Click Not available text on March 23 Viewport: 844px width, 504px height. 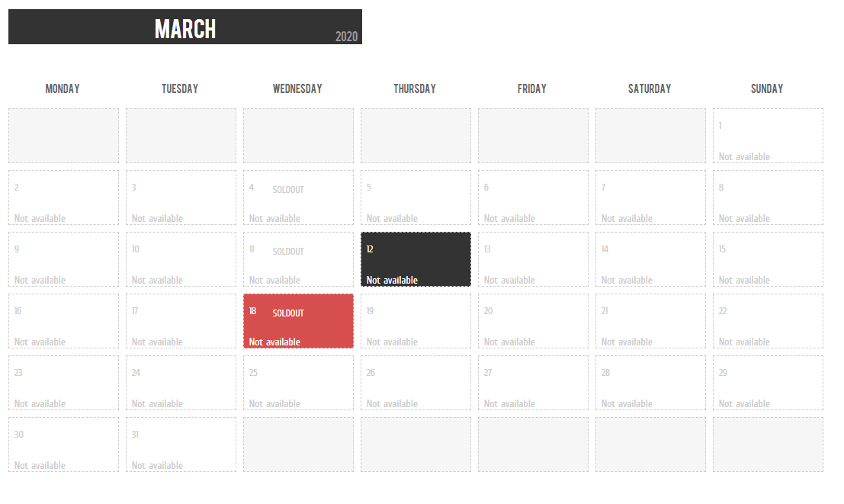40,404
